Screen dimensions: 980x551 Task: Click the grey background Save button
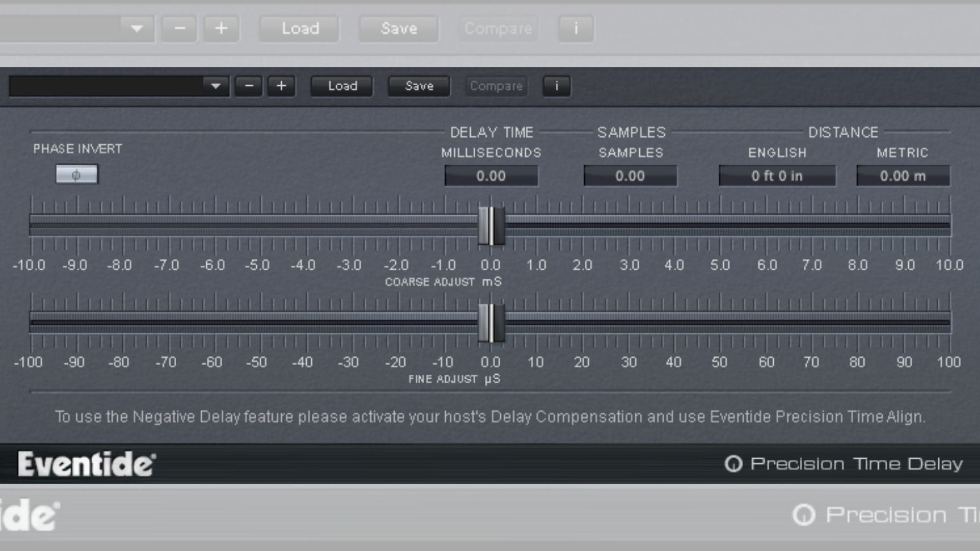point(399,29)
